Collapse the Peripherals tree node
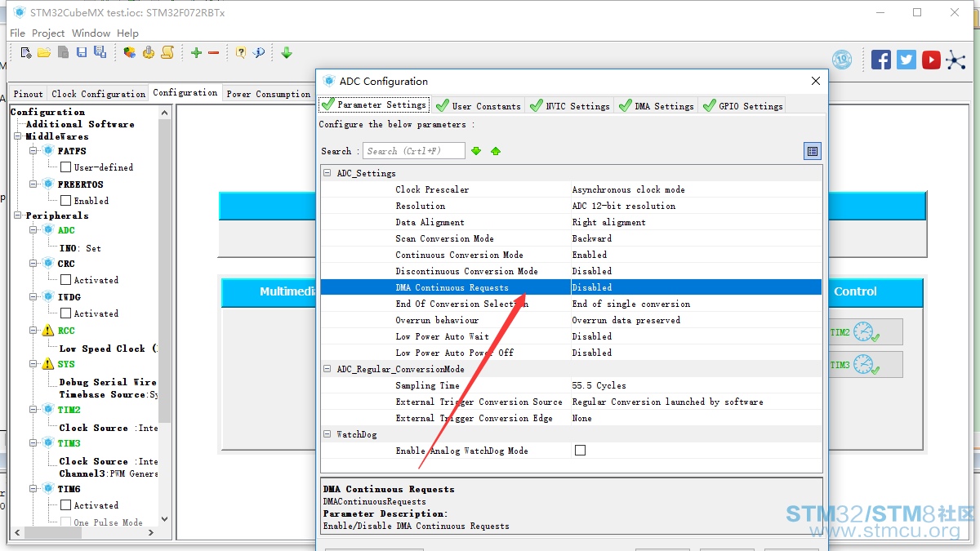Image resolution: width=980 pixels, height=551 pixels. (19, 216)
